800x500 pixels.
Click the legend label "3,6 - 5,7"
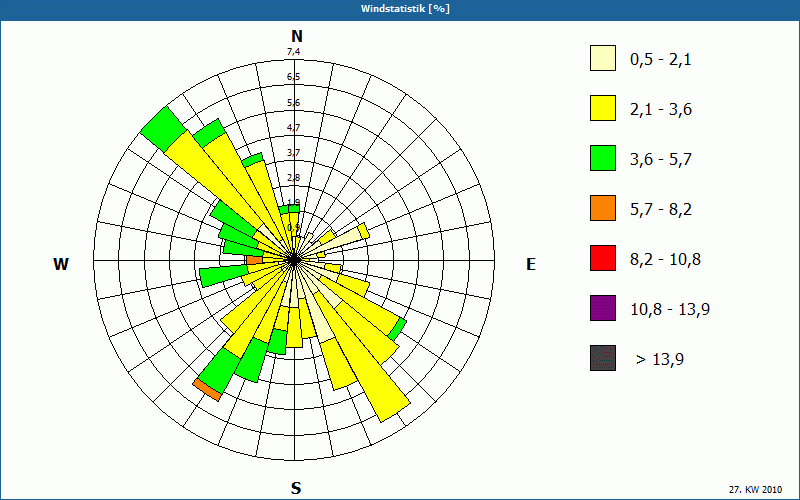661,160
